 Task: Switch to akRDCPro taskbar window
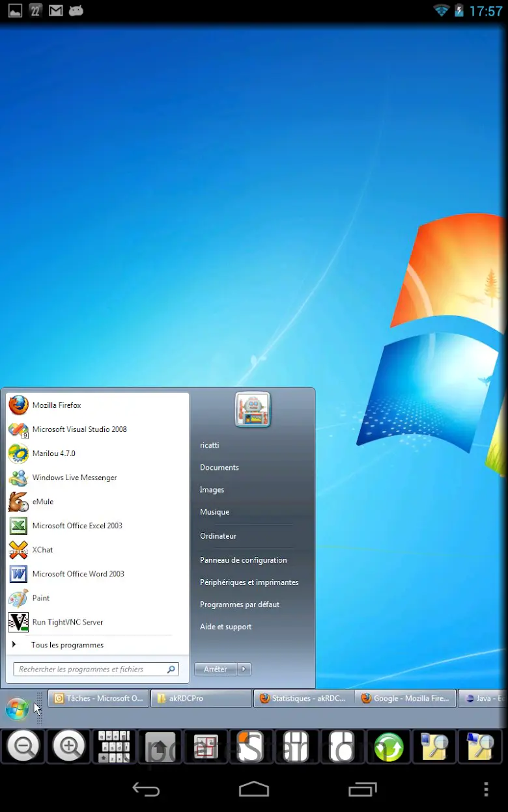tap(201, 698)
